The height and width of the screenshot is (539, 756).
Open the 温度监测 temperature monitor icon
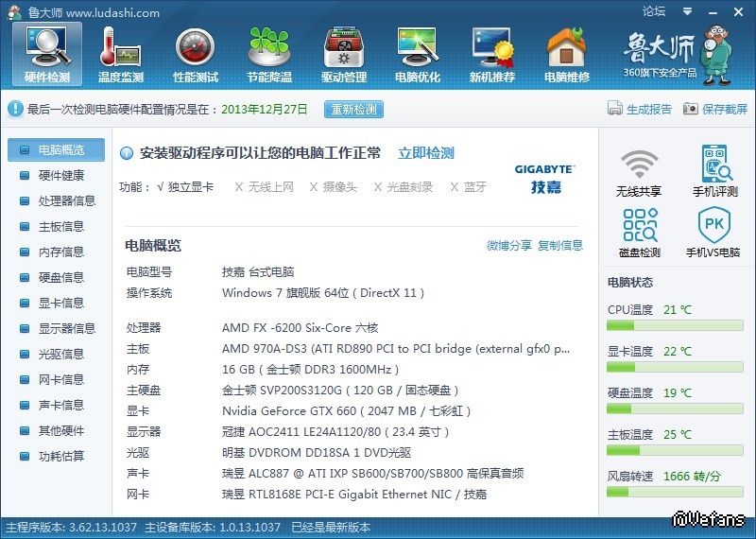(x=121, y=54)
